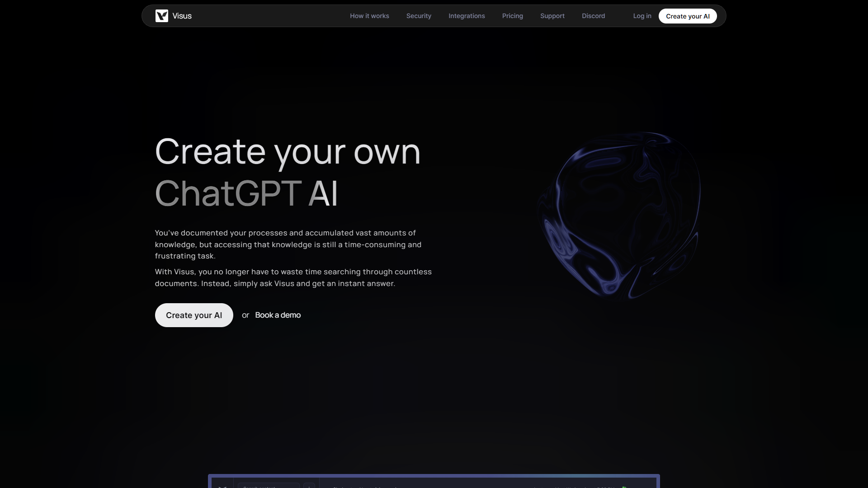Navigate to the Security section
868x488 pixels.
419,16
